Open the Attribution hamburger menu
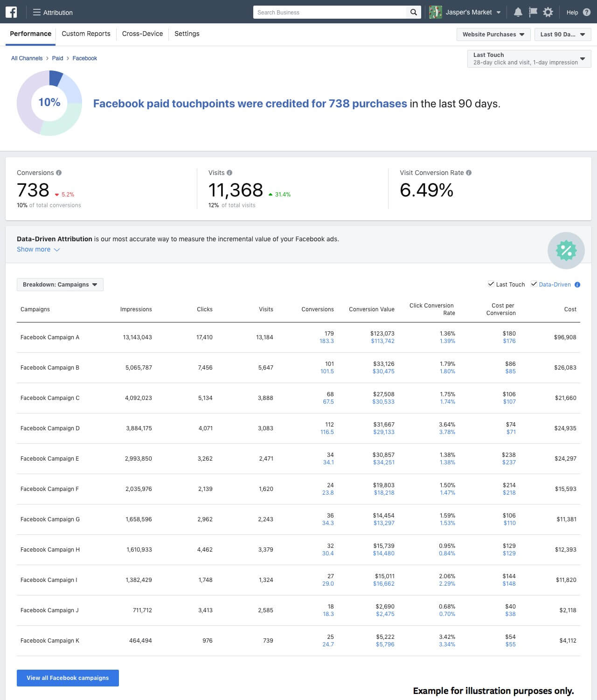597x700 pixels. (37, 13)
